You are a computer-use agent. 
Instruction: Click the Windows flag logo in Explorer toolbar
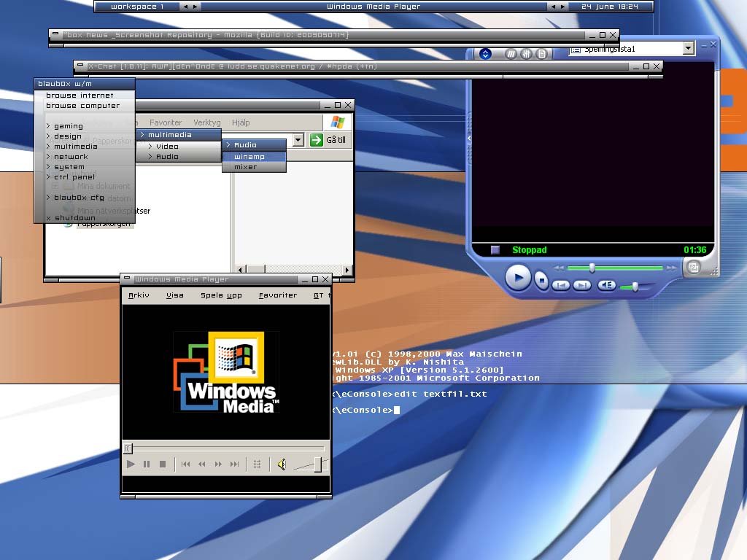[338, 122]
